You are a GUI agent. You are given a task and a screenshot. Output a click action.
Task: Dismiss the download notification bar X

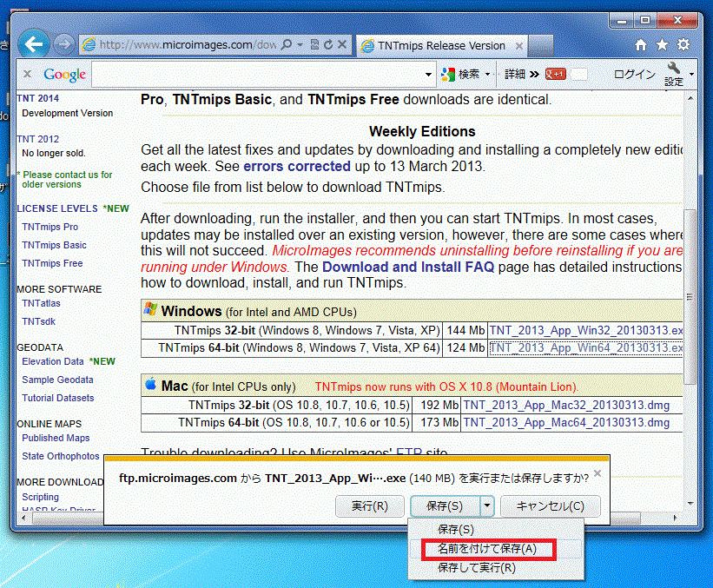point(597,473)
